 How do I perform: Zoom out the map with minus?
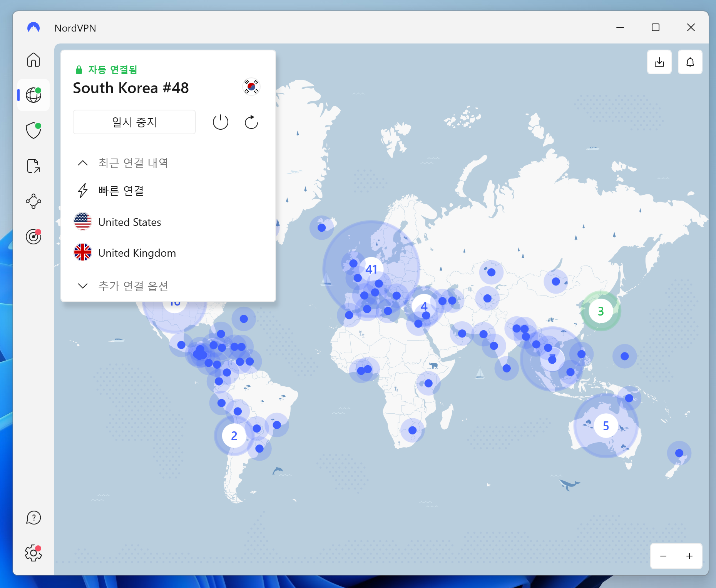pos(663,556)
